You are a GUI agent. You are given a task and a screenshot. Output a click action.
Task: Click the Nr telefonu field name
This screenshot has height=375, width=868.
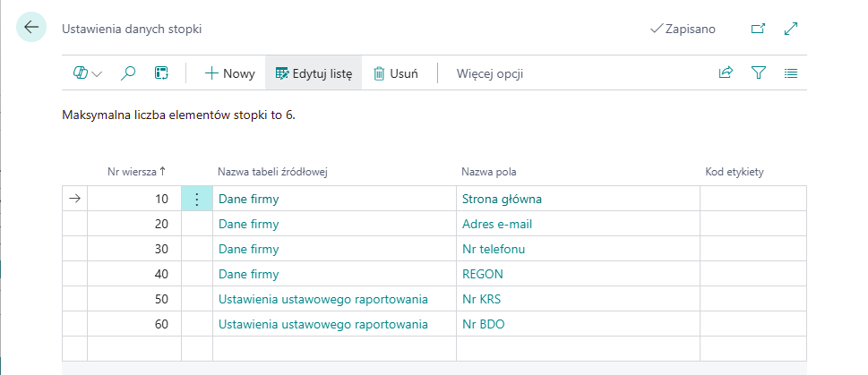[x=494, y=249]
